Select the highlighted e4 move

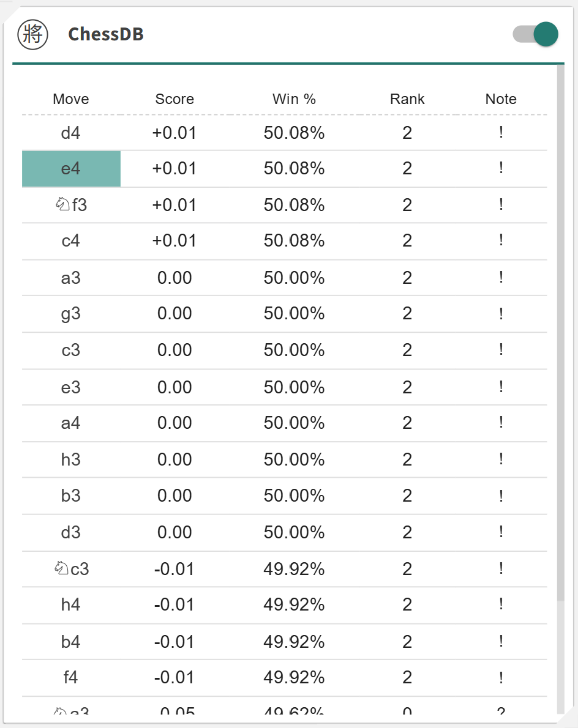tap(71, 169)
